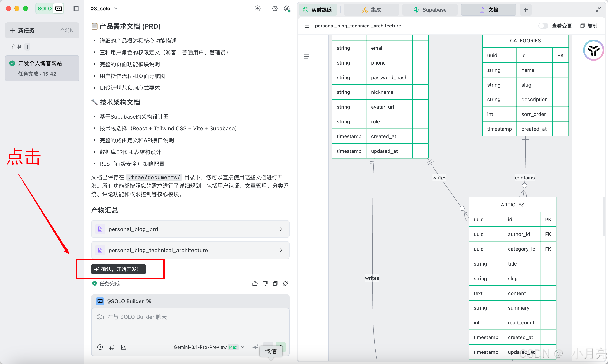The image size is (608, 364).
Task: Switch to the Supabase tab
Action: [x=430, y=10]
